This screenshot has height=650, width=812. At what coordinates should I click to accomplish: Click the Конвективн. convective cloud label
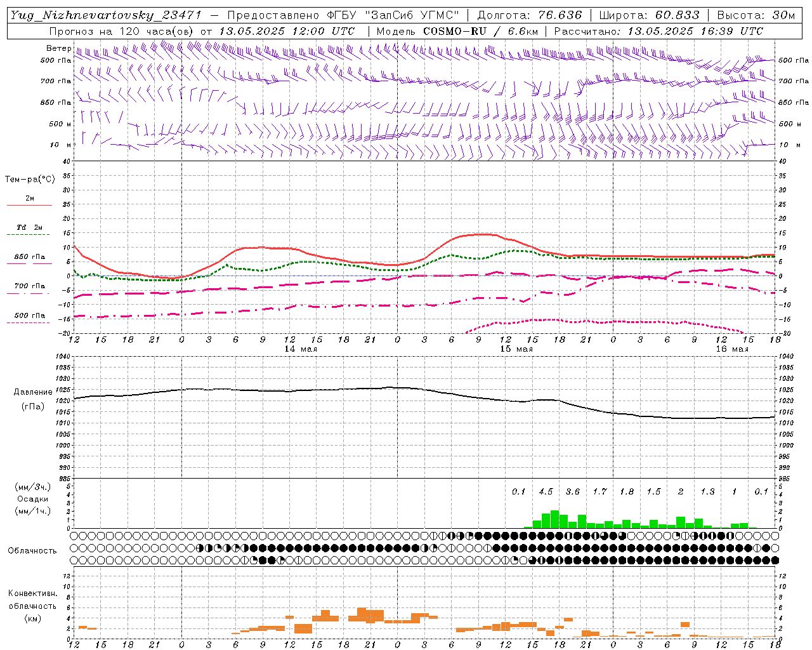tap(32, 594)
